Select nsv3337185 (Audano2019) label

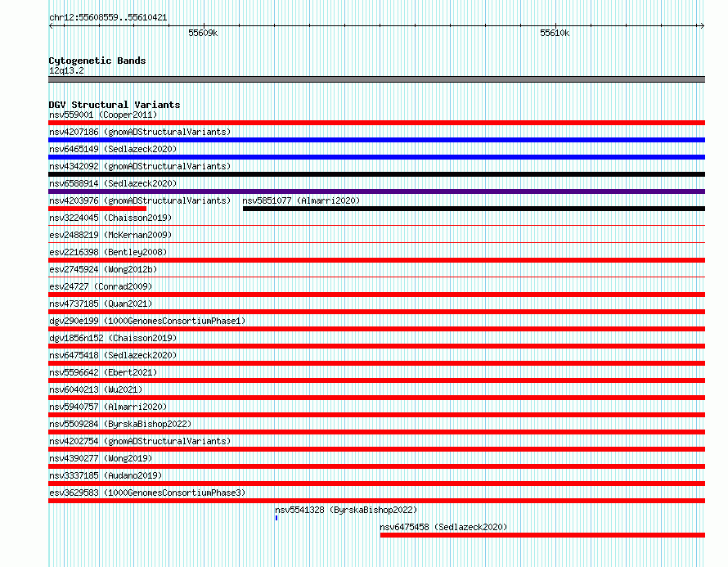pyautogui.click(x=106, y=475)
